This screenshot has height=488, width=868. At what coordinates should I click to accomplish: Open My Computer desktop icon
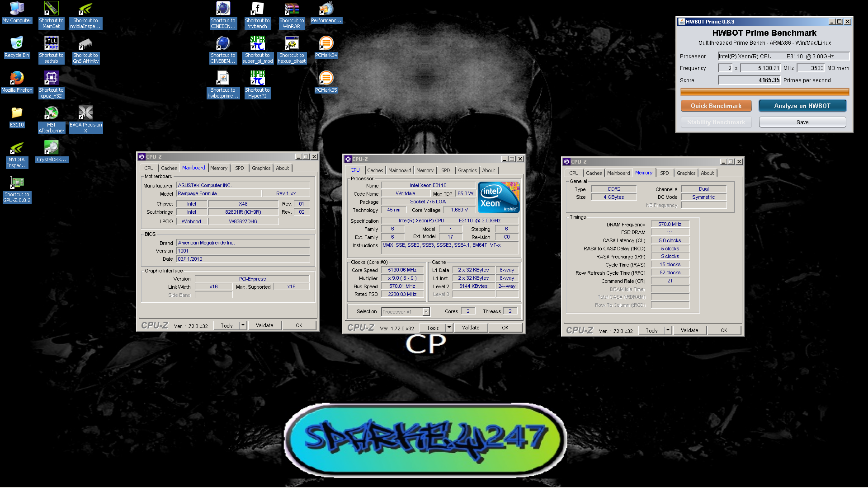[17, 12]
